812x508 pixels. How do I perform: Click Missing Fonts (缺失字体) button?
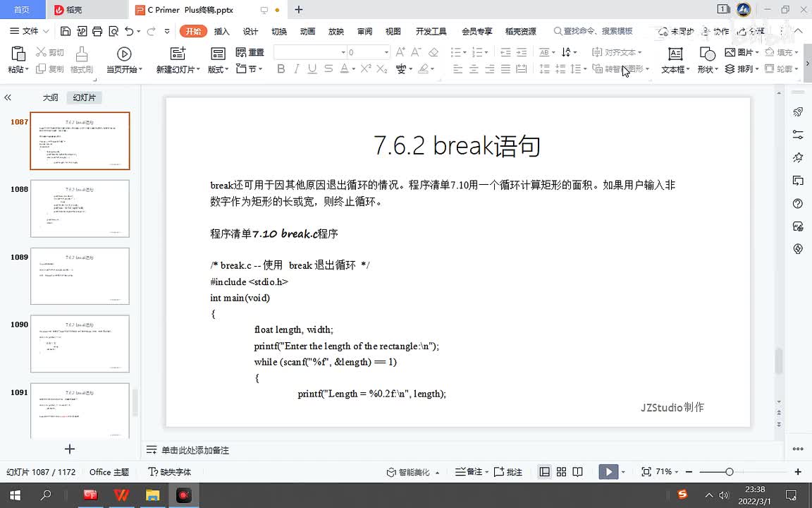169,472
